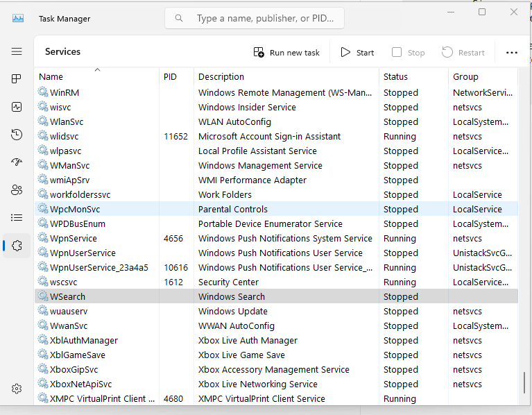The image size is (532, 415).
Task: Select the WPDBusEnum service row
Action: [x=276, y=224]
